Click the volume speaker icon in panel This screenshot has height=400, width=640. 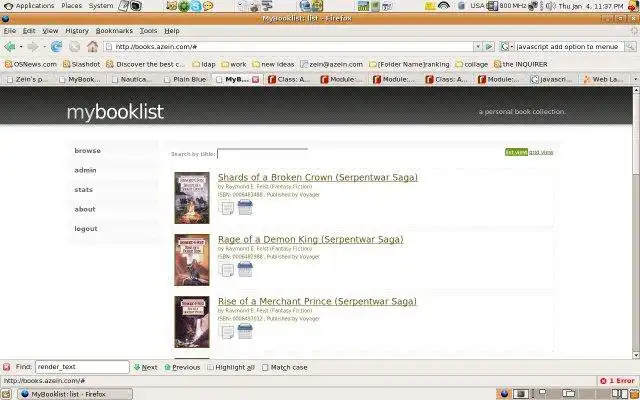(x=551, y=6)
